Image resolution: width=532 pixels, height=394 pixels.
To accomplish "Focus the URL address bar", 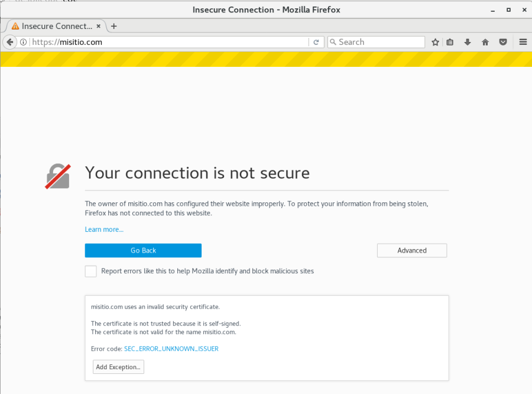I will pyautogui.click(x=170, y=42).
